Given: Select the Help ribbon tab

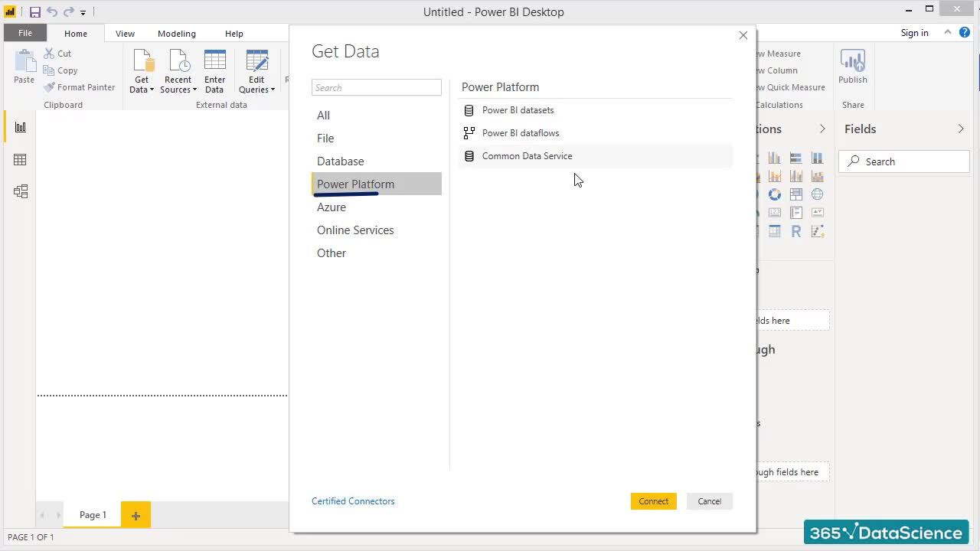Looking at the screenshot, I should 234,34.
